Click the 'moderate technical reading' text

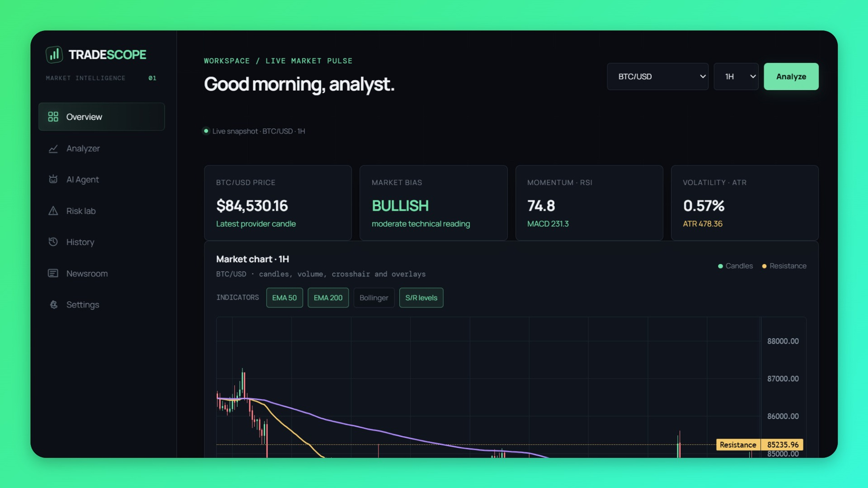[x=421, y=224]
